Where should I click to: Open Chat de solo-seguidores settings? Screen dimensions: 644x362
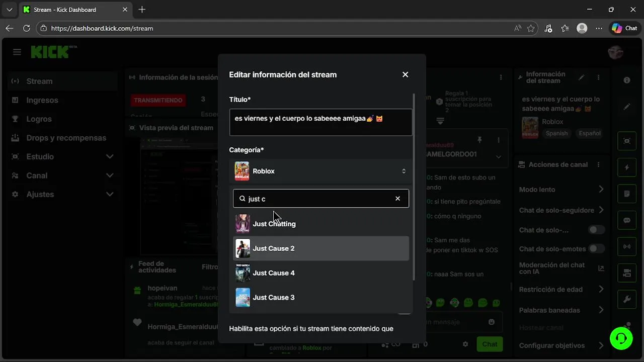[561, 210]
